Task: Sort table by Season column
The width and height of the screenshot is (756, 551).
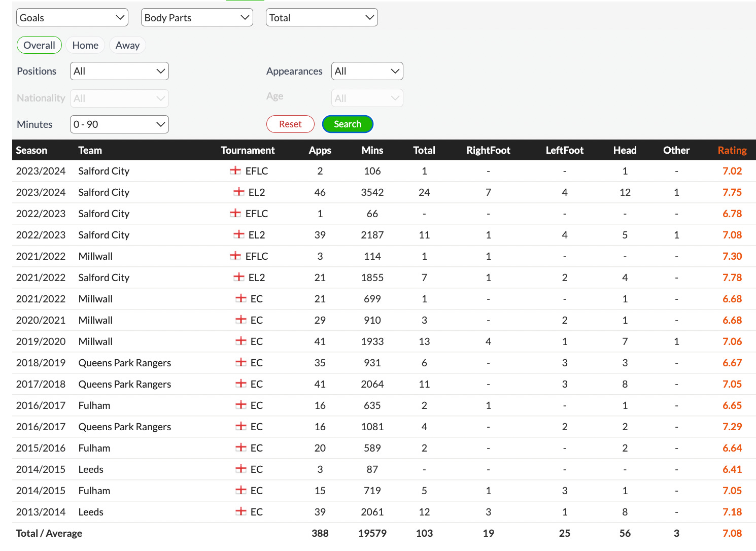Action: (31, 150)
